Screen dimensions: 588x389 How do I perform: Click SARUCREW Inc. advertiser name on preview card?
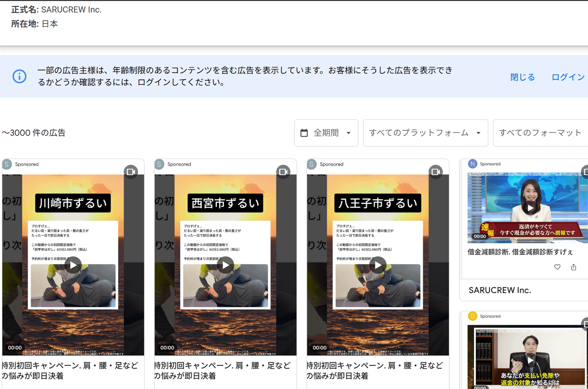pos(500,290)
